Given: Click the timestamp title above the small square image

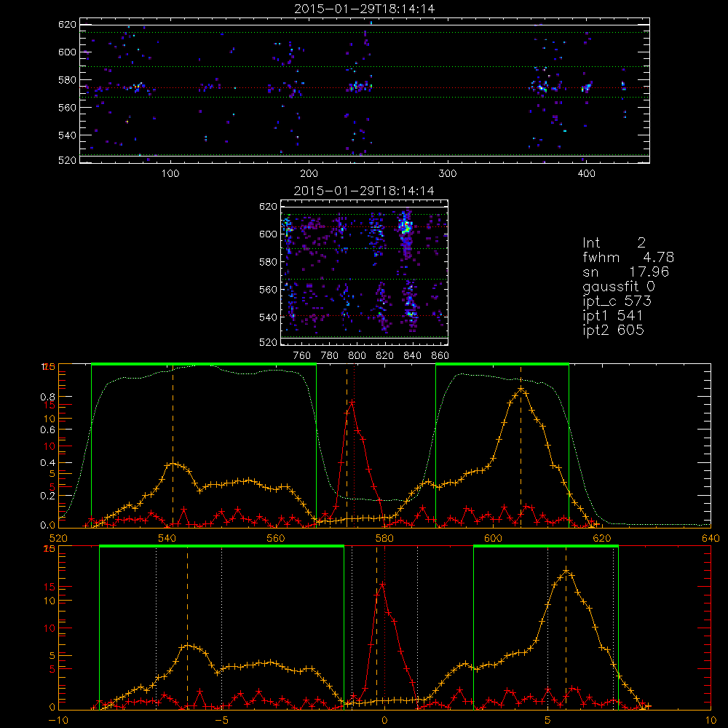Looking at the screenshot, I should (x=364, y=191).
